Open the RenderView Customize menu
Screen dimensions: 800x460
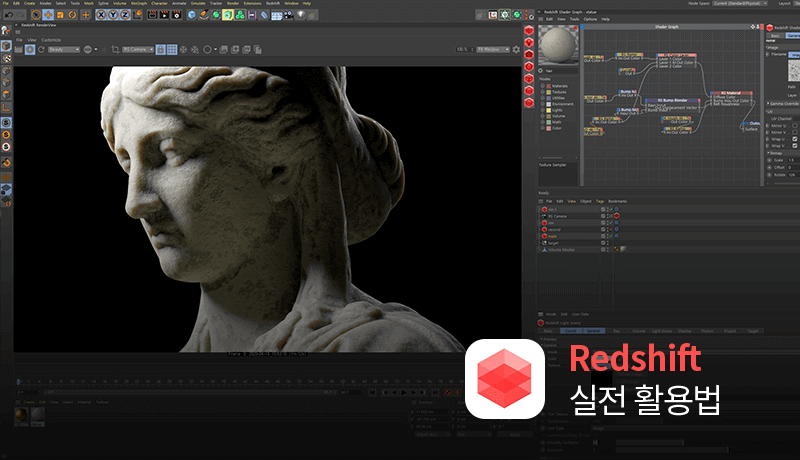[51, 40]
